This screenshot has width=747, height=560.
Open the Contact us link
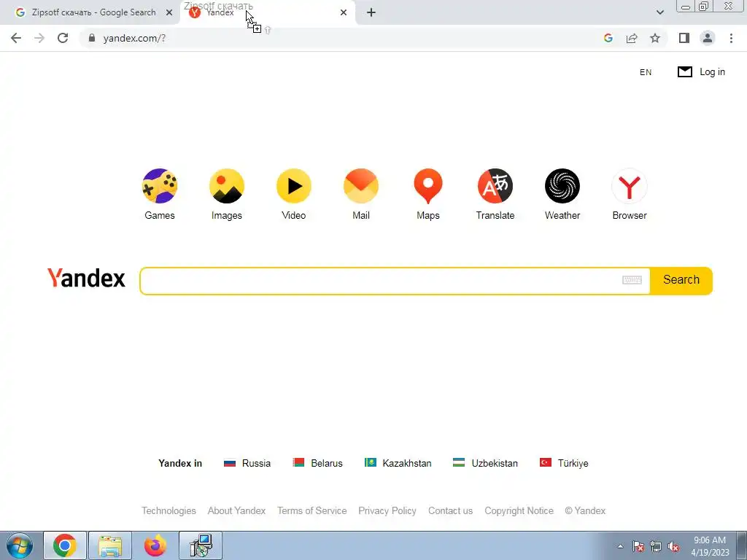tap(451, 511)
